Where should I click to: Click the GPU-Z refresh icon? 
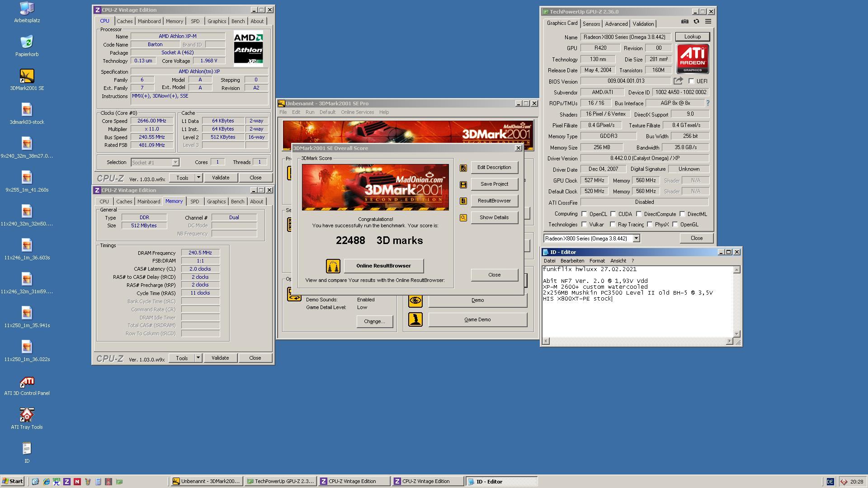(x=696, y=22)
